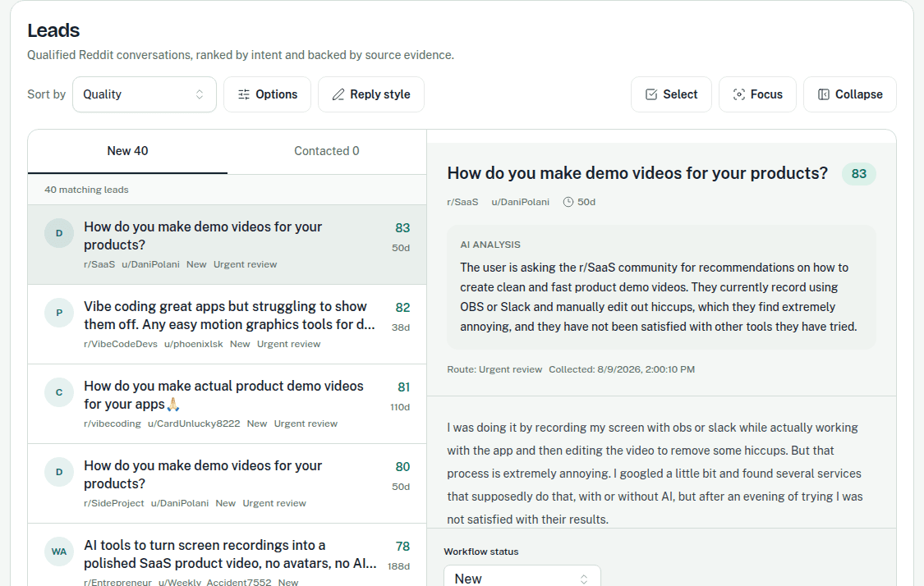Click the Leads page heading
The image size is (924, 586).
(53, 30)
